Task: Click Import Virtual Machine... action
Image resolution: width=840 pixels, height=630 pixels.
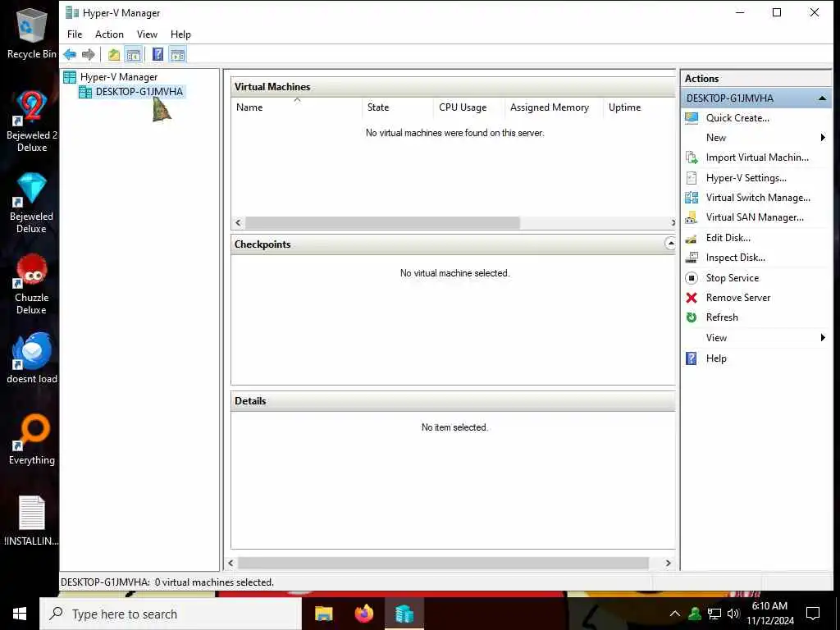Action: 757,157
